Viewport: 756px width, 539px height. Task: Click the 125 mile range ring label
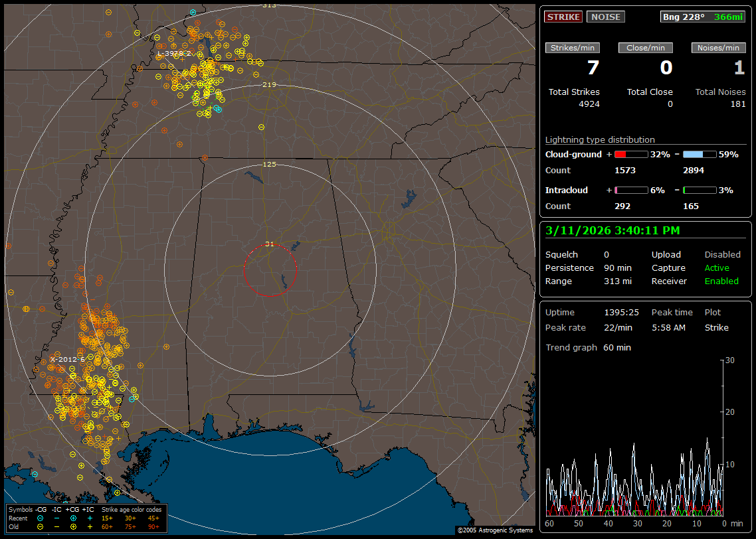269,164
